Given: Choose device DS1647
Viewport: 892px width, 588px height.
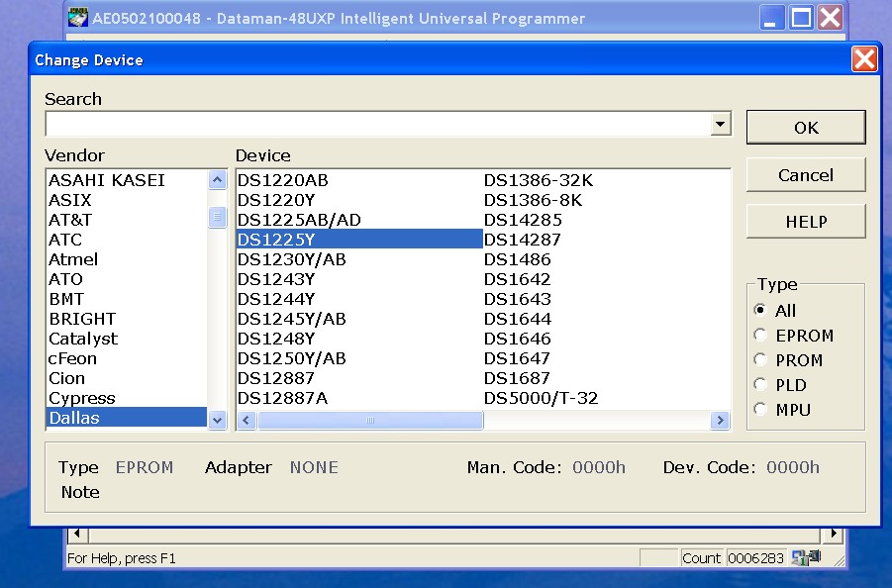Looking at the screenshot, I should (607, 358).
